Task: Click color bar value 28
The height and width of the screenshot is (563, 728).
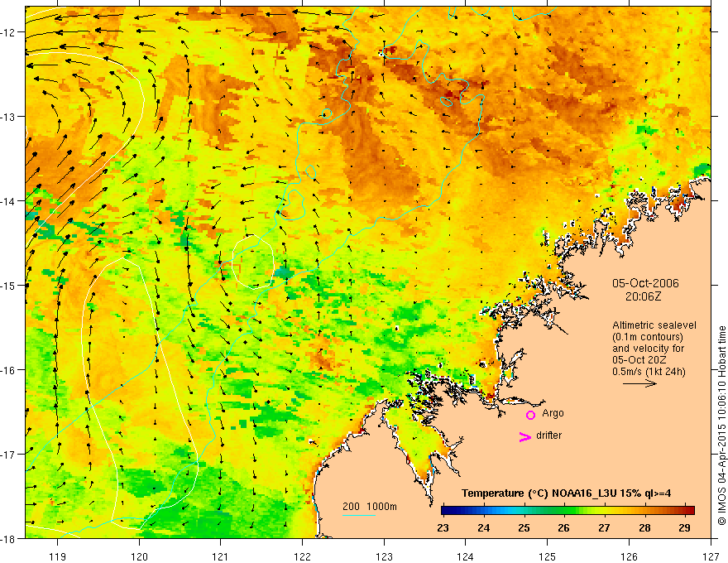Action: coord(644,527)
